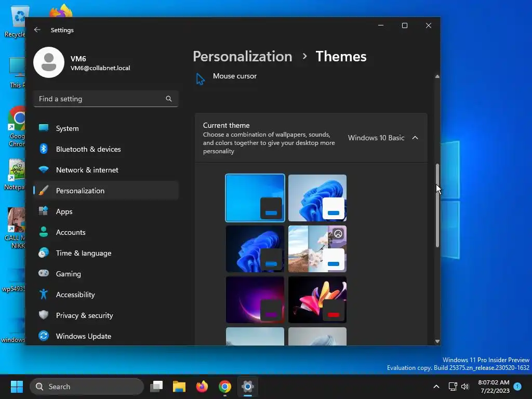532x399 pixels.
Task: Click the Windows Update sync icon
Action: pos(44,336)
